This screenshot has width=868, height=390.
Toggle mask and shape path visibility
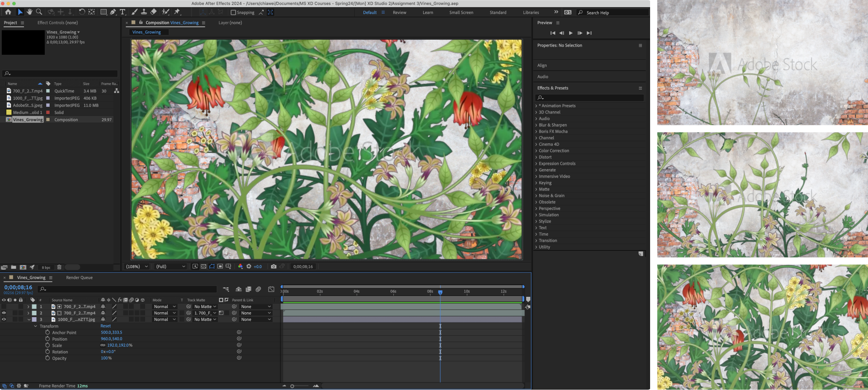[x=212, y=266]
